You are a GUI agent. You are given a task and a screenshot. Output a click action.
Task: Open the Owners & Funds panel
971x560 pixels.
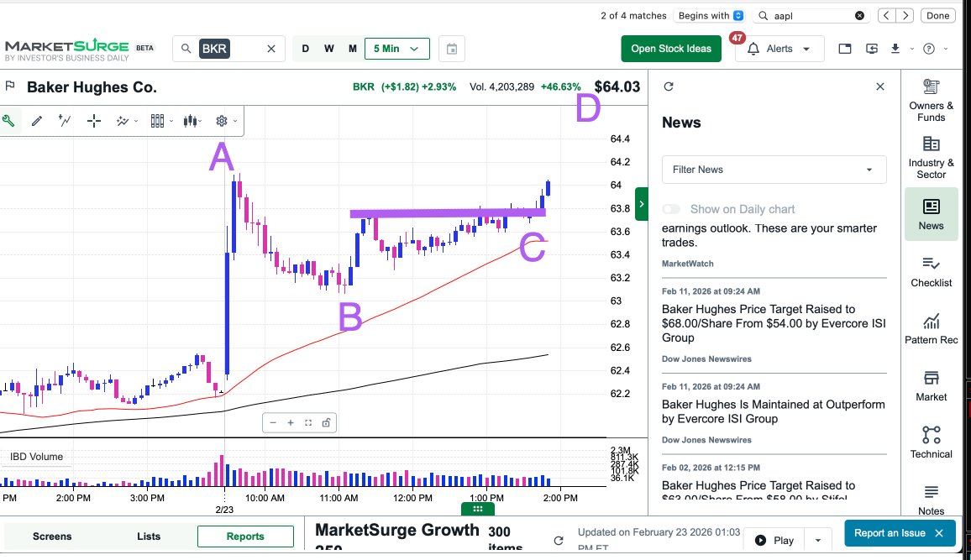click(931, 99)
